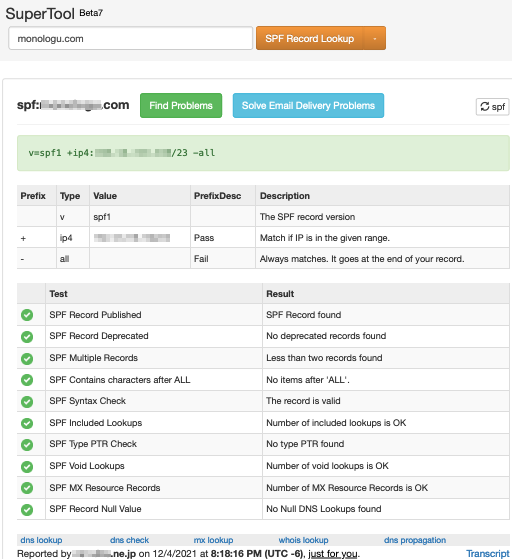Click the SPF Record Lookup button

(309, 38)
